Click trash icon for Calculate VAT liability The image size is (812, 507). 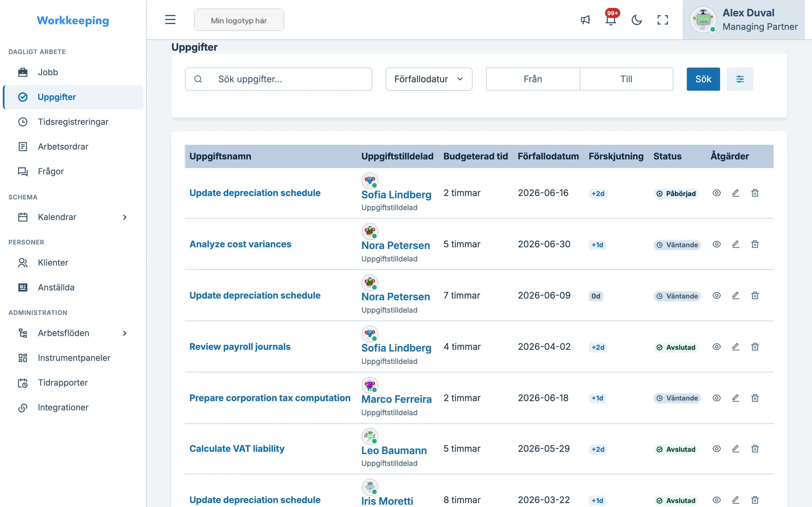pyautogui.click(x=755, y=449)
